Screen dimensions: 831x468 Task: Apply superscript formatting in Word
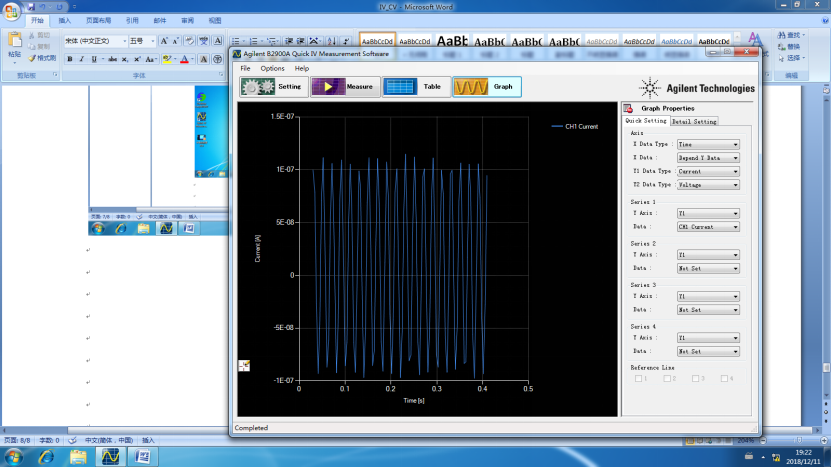[x=137, y=59]
